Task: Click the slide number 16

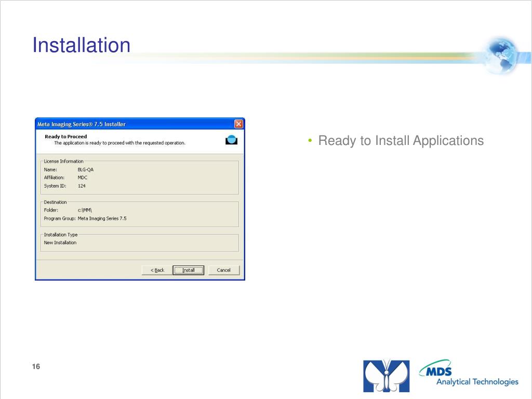Action: [x=36, y=366]
